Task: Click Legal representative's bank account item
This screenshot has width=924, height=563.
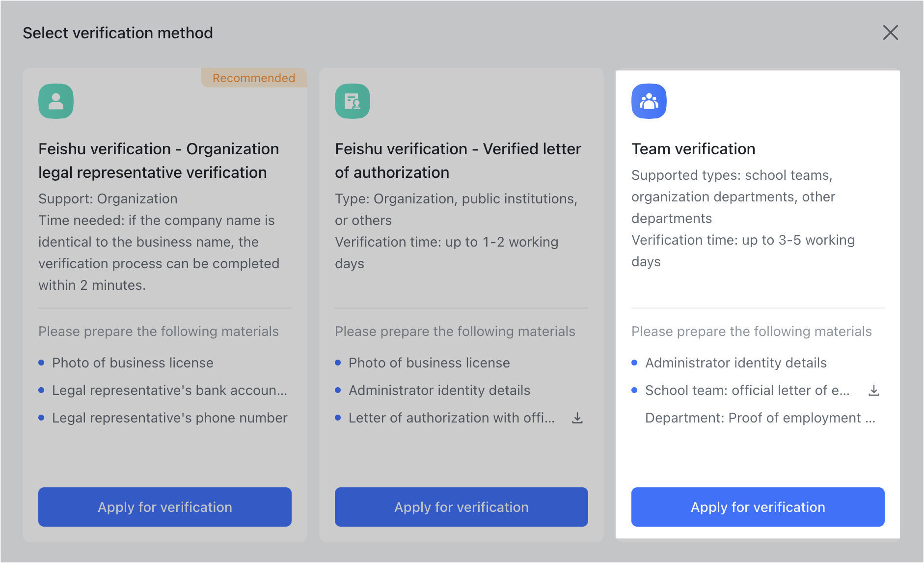Action: pos(169,391)
